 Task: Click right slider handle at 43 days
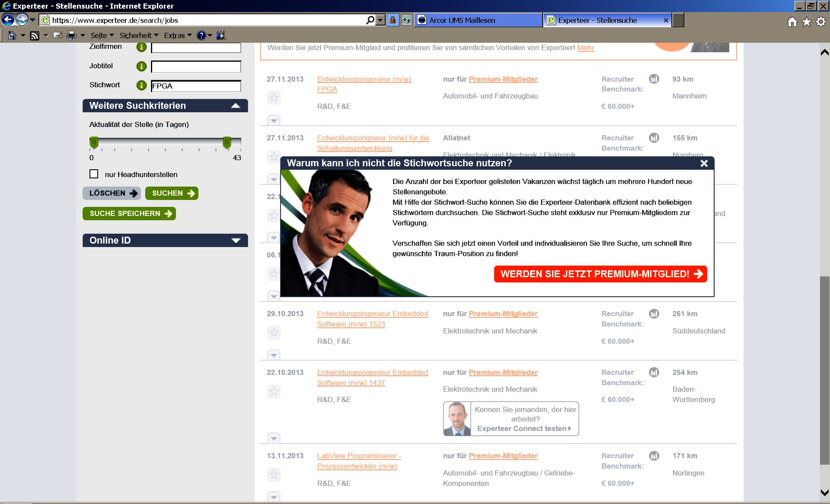click(227, 143)
